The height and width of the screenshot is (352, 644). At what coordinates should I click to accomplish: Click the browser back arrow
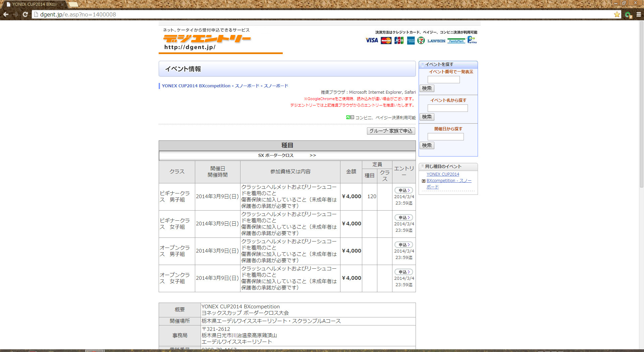[6, 14]
